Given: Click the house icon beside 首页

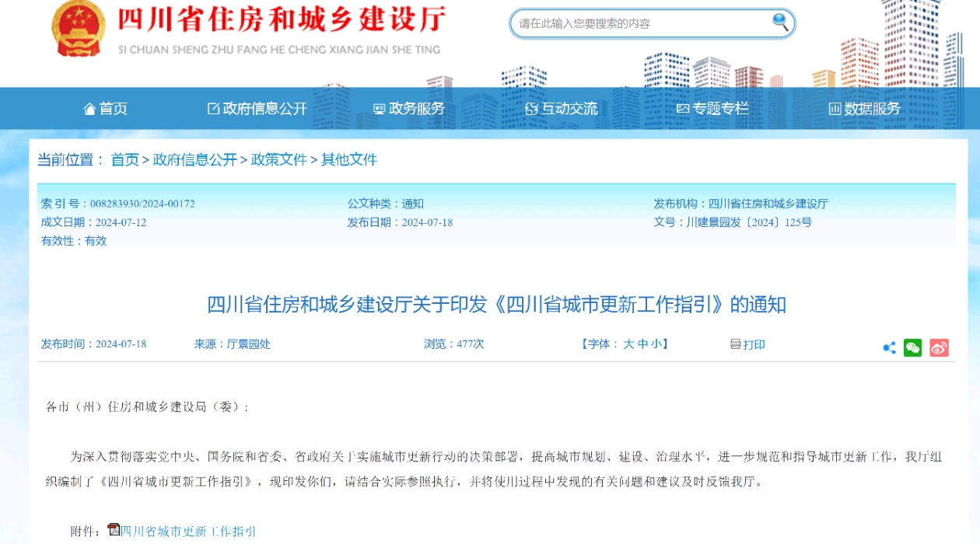Looking at the screenshot, I should pyautogui.click(x=89, y=109).
